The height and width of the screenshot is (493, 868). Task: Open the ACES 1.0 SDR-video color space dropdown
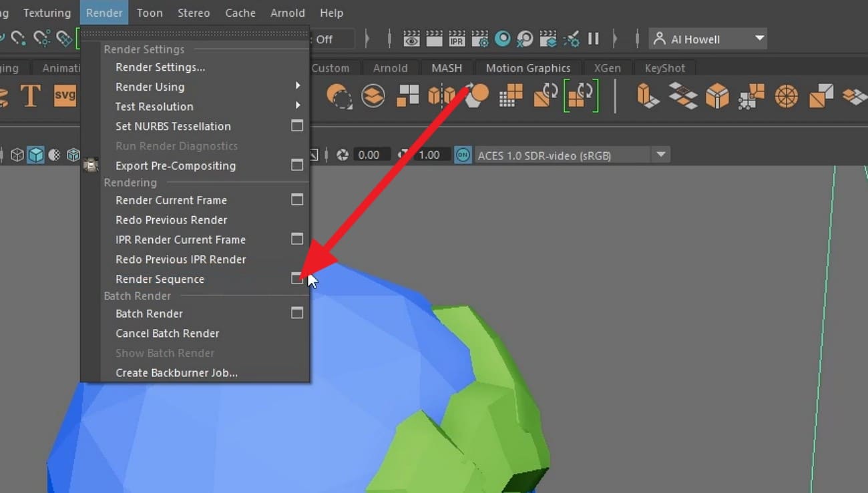point(661,154)
